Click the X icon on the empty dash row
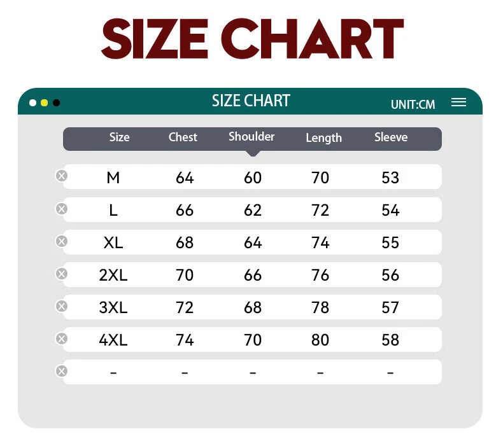 (62, 371)
